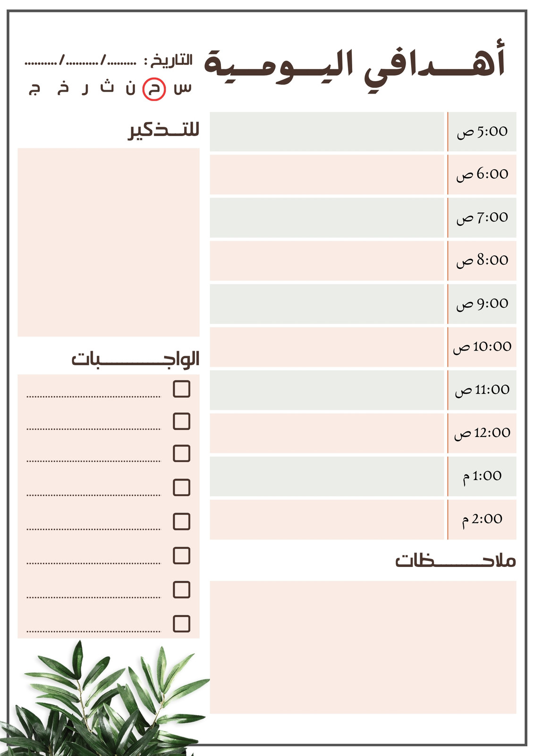Check the first checkbox under الواجبات
The image size is (534, 756).
(181, 389)
